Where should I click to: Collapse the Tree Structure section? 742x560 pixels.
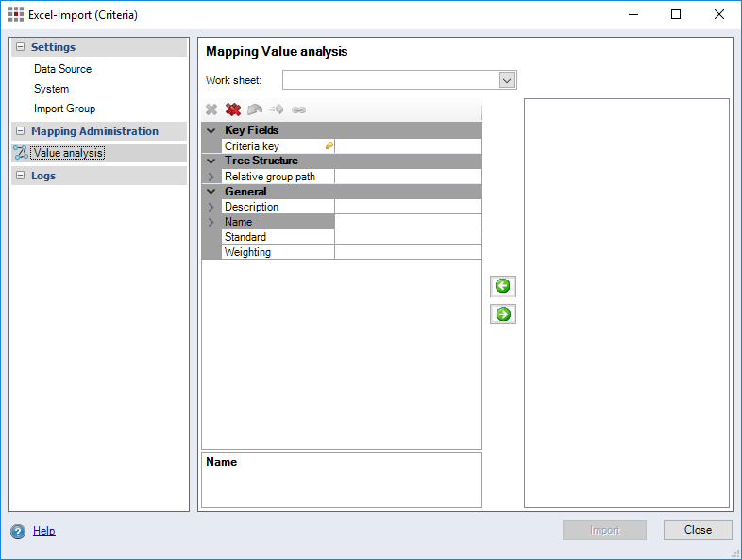[211, 161]
